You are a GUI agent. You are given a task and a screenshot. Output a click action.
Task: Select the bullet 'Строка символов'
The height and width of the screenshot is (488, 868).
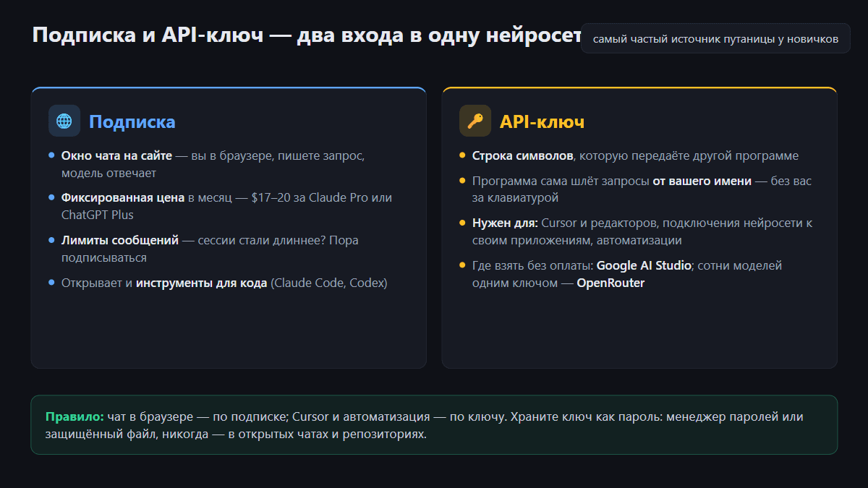click(x=629, y=155)
